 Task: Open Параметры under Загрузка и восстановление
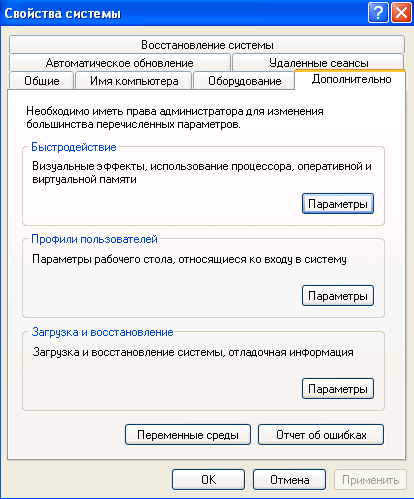pyautogui.click(x=338, y=389)
